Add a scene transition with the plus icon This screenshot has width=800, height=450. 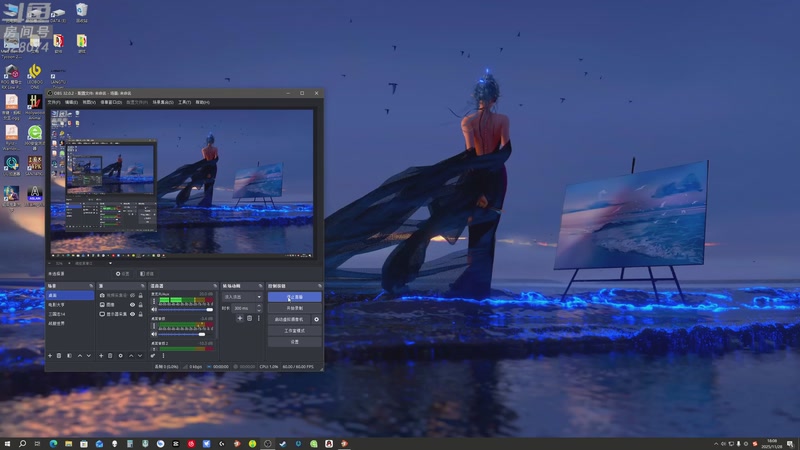(240, 318)
